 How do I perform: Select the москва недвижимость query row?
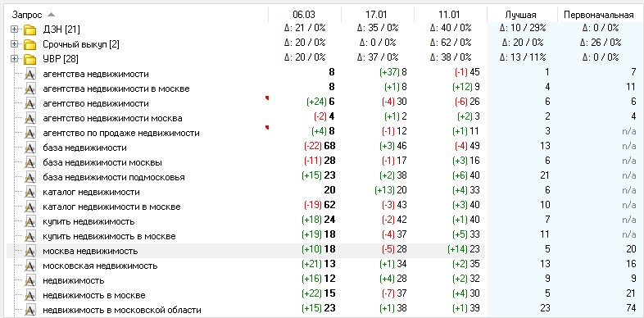246,251
